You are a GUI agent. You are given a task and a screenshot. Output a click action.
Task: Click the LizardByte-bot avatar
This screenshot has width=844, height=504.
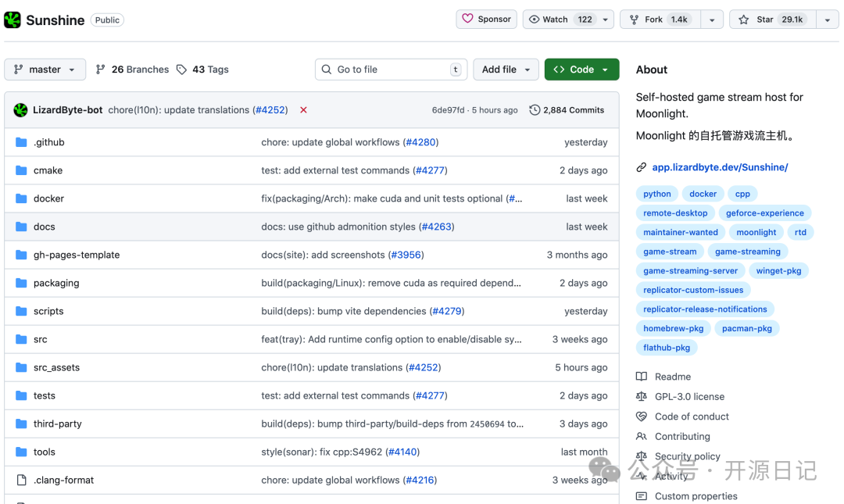coord(20,110)
